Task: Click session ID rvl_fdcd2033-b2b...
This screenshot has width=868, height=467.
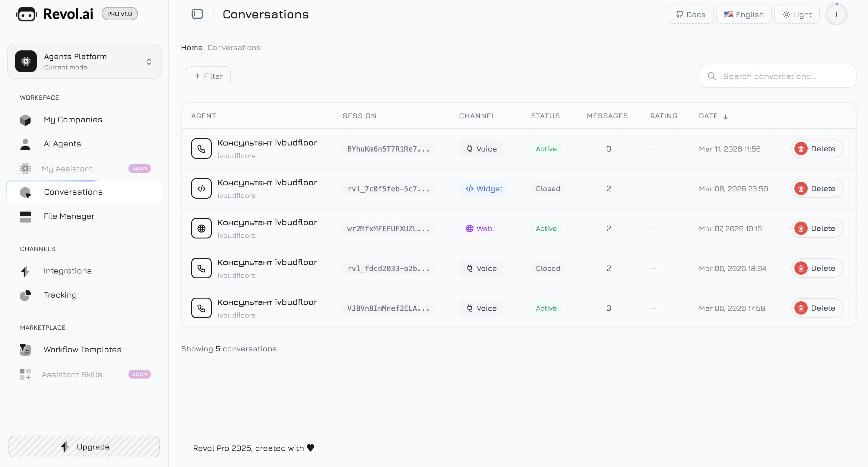Action: (388, 268)
